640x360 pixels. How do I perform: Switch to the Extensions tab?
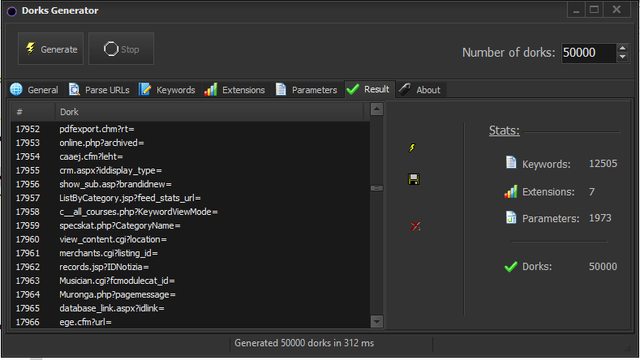point(235,90)
